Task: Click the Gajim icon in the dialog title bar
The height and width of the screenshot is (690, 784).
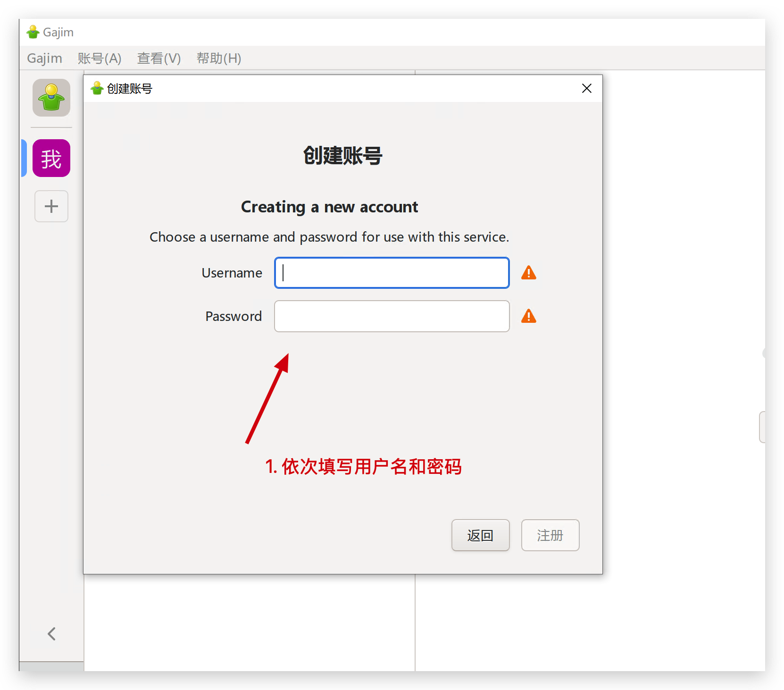Action: pos(97,88)
